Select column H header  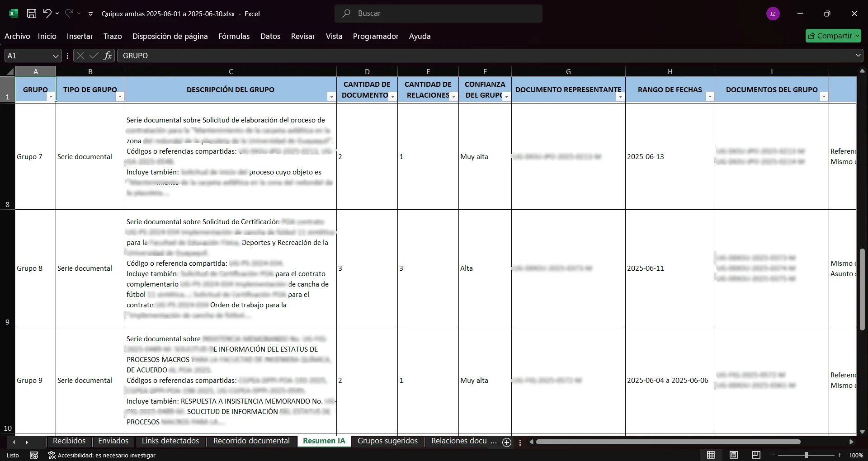(x=670, y=71)
